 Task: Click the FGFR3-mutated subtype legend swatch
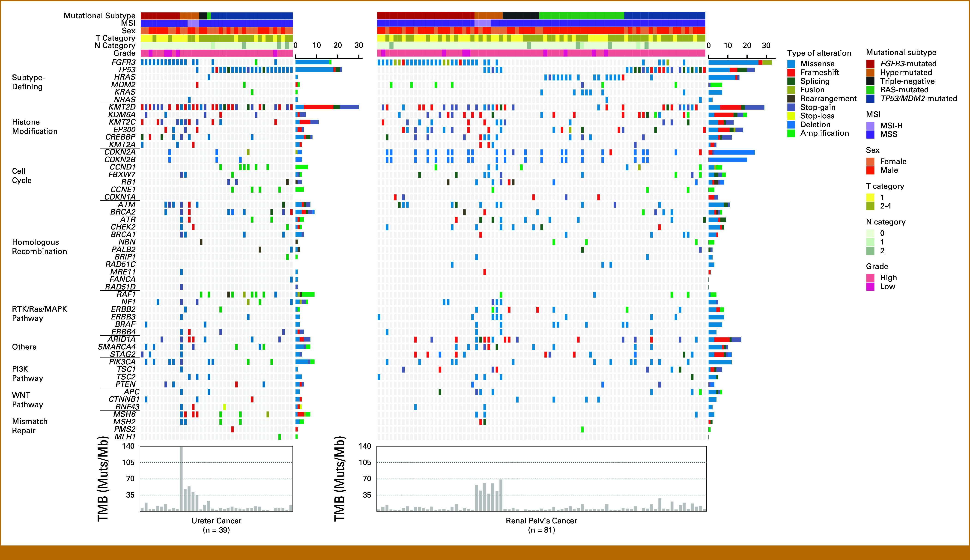pyautogui.click(x=870, y=64)
